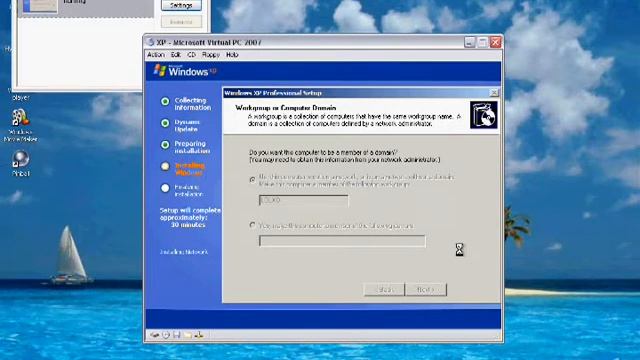This screenshot has height=360, width=640.
Task: Launch the Pinball desktop shortcut
Action: point(20,163)
